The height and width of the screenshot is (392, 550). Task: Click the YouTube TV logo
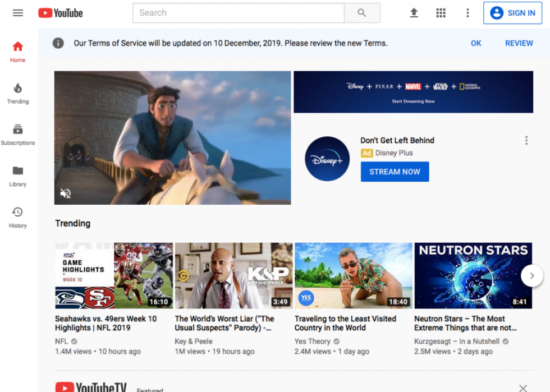pos(91,387)
